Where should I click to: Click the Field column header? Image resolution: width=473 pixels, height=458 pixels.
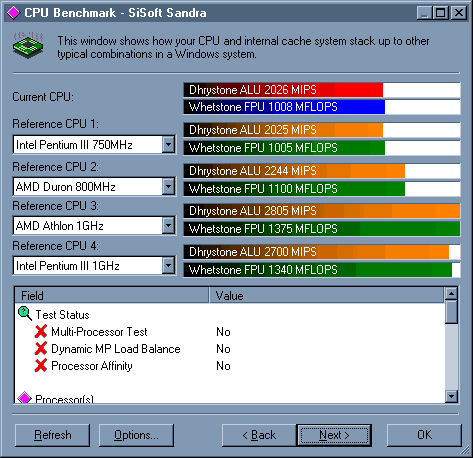coord(112,295)
